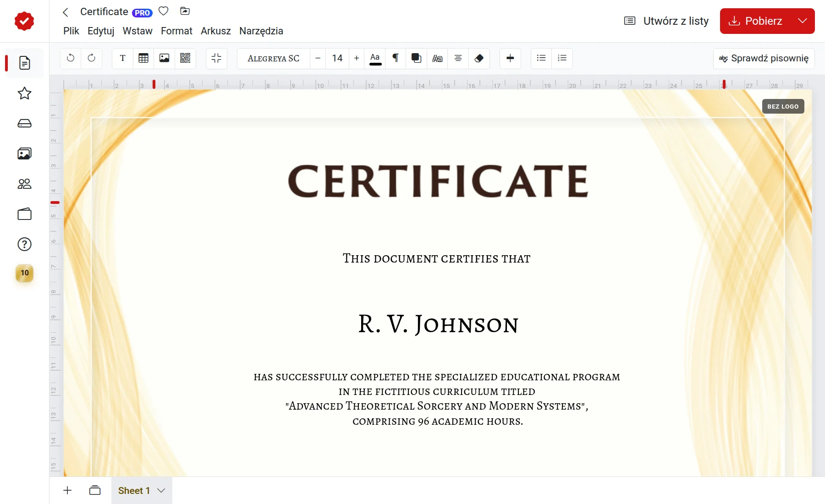
Task: Open the Alegreya SC font dropdown
Action: [274, 58]
